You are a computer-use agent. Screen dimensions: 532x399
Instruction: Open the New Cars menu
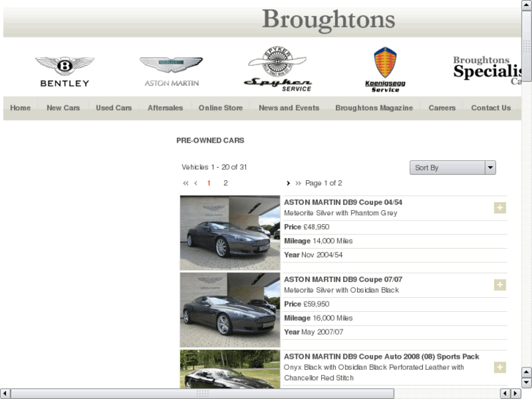[x=64, y=108]
